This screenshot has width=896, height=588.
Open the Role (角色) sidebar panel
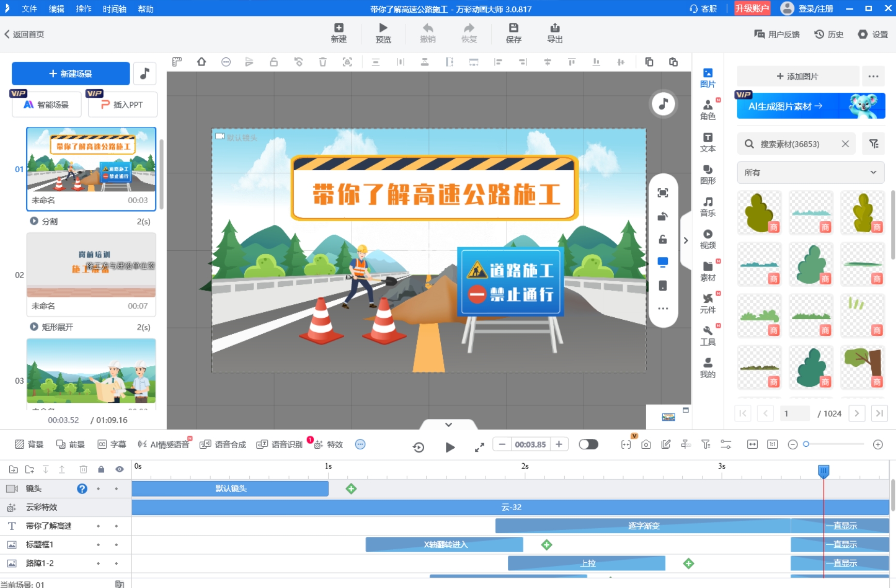tap(708, 110)
